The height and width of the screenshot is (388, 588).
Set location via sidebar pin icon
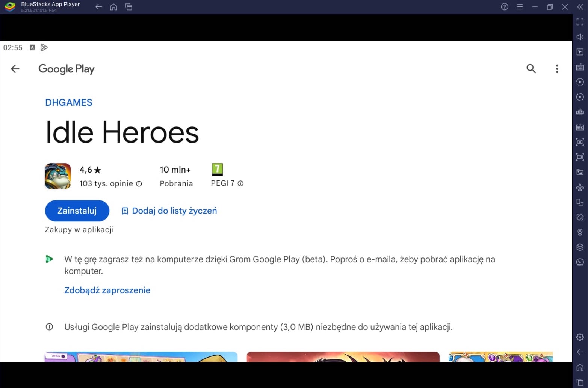click(580, 232)
